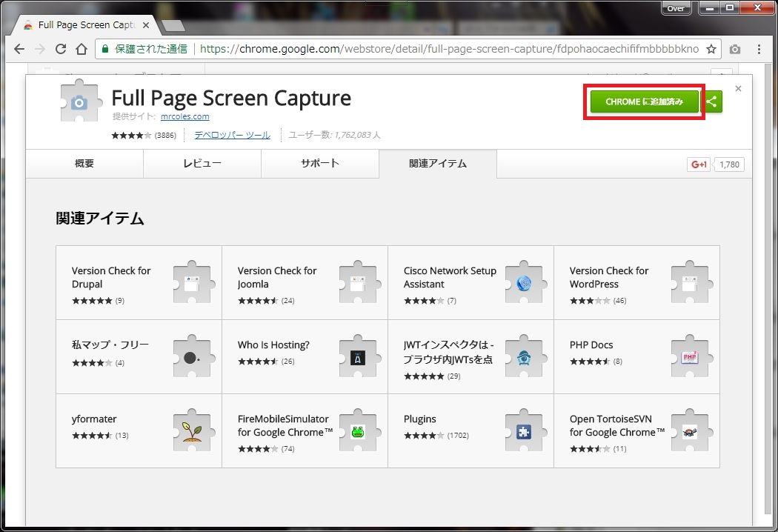
Task: Click the Over button in title bar
Action: point(676,8)
